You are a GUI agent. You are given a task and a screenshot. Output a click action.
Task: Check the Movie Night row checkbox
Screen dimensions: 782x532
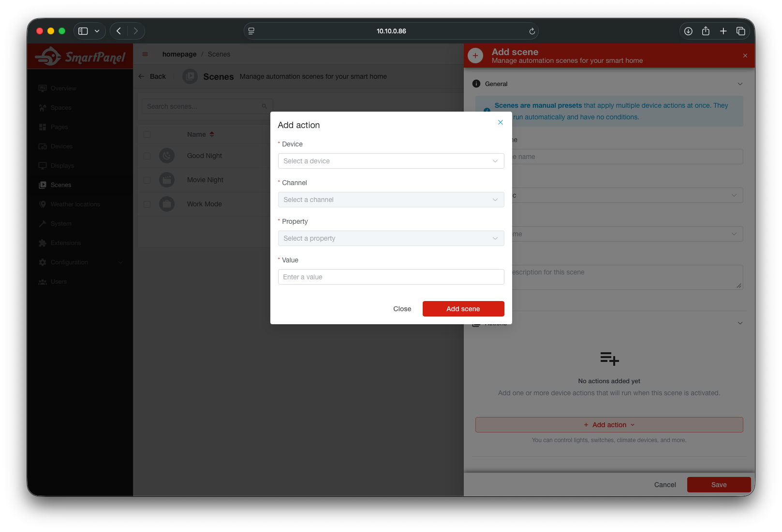point(147,180)
